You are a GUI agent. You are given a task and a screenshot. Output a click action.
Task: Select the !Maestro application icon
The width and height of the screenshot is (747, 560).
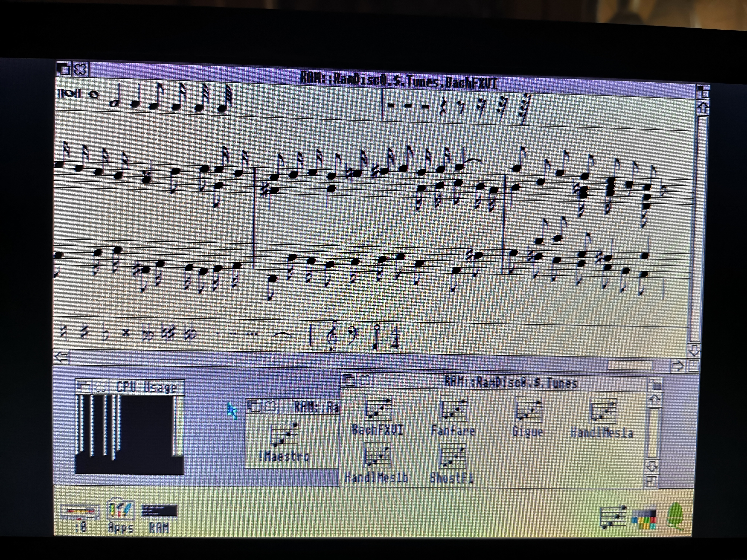pyautogui.click(x=284, y=442)
